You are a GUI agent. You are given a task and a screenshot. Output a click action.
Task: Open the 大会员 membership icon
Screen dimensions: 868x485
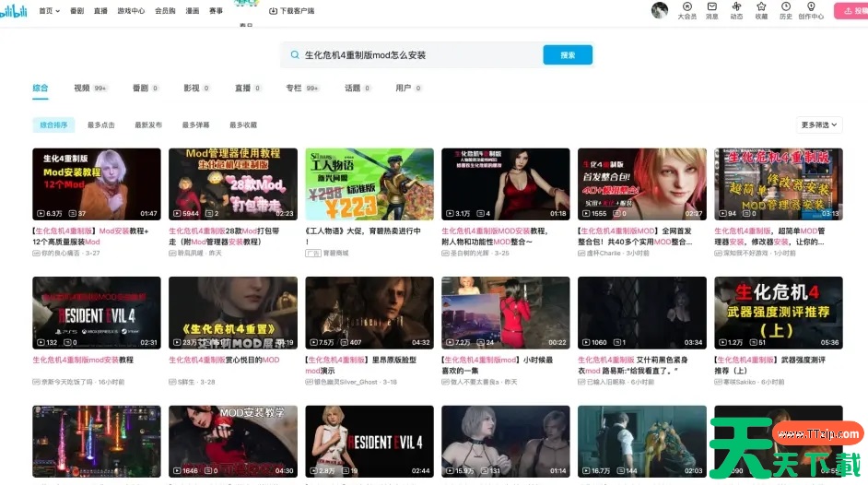(x=687, y=10)
